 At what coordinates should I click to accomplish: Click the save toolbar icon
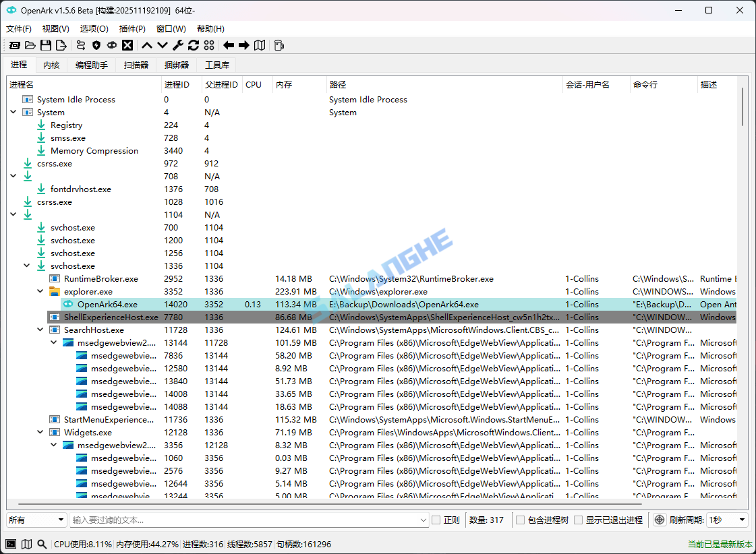(46, 45)
